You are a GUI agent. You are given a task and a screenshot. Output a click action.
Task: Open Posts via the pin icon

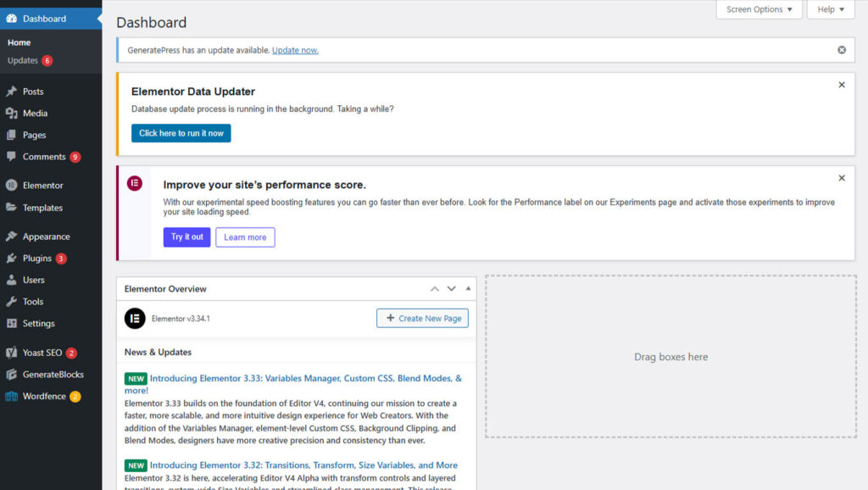click(12, 92)
